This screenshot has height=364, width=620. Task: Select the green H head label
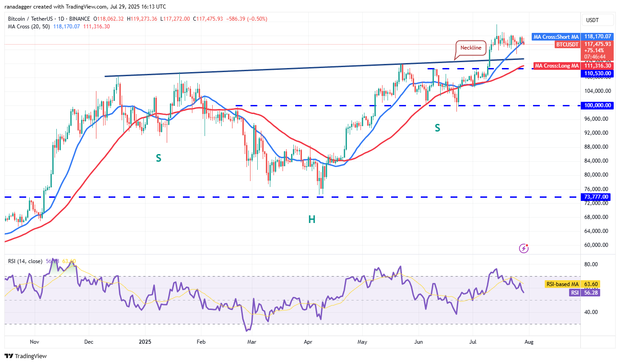pos(311,220)
